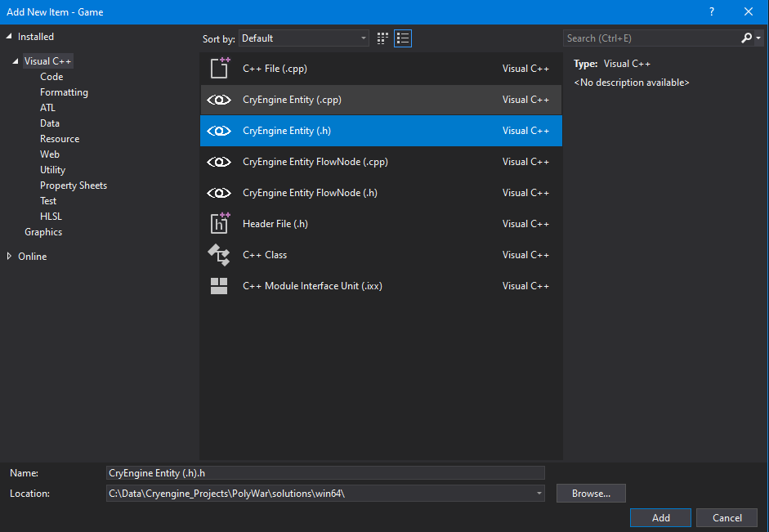
Task: Click the Add button
Action: pyautogui.click(x=660, y=518)
